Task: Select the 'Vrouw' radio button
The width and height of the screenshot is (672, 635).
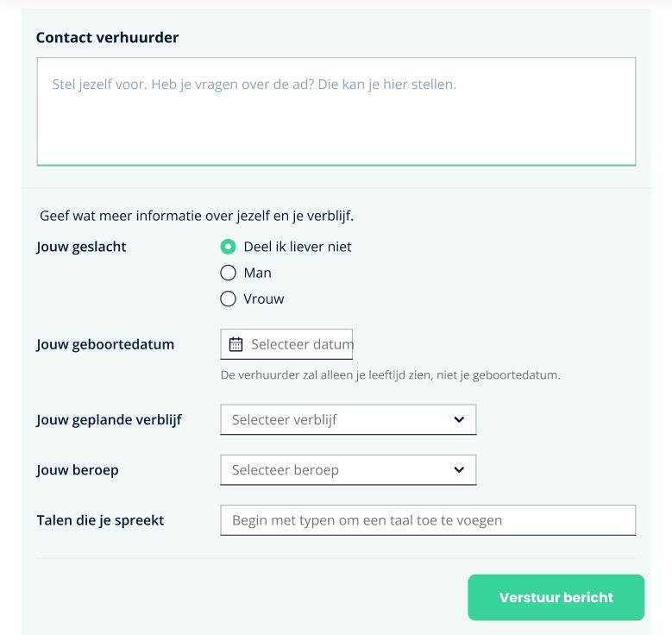Action: (x=228, y=299)
